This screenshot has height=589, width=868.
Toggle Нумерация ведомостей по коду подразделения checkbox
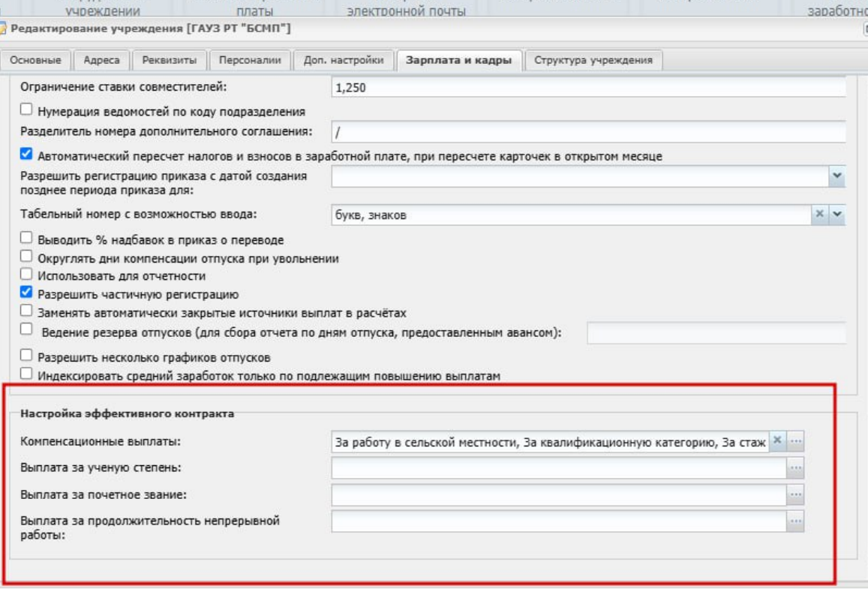[x=26, y=110]
